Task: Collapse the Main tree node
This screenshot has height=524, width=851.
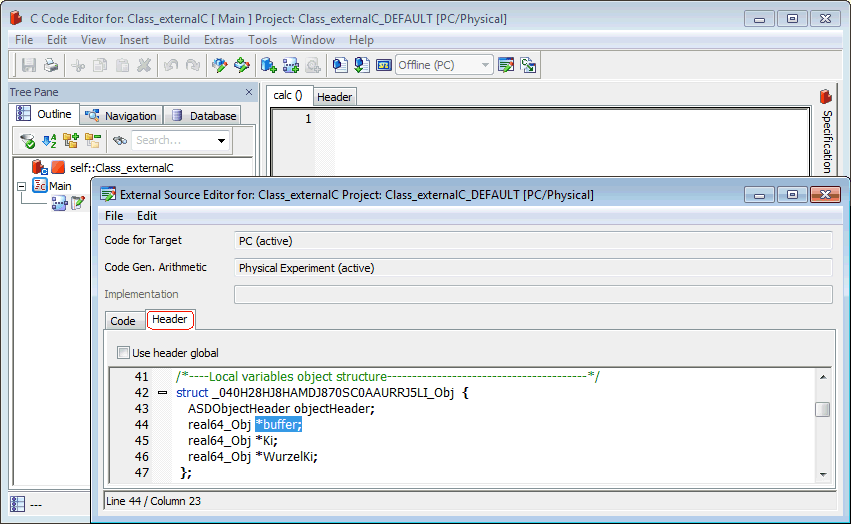Action: (x=21, y=186)
